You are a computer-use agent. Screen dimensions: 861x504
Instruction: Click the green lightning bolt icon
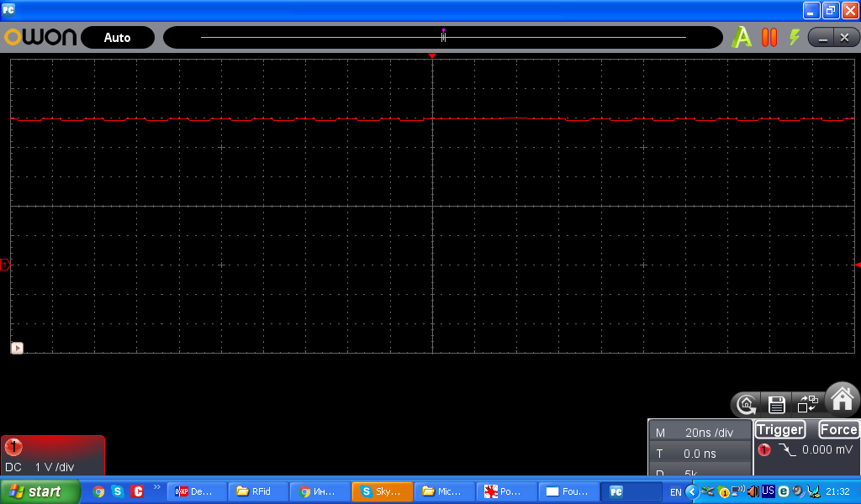click(x=794, y=37)
